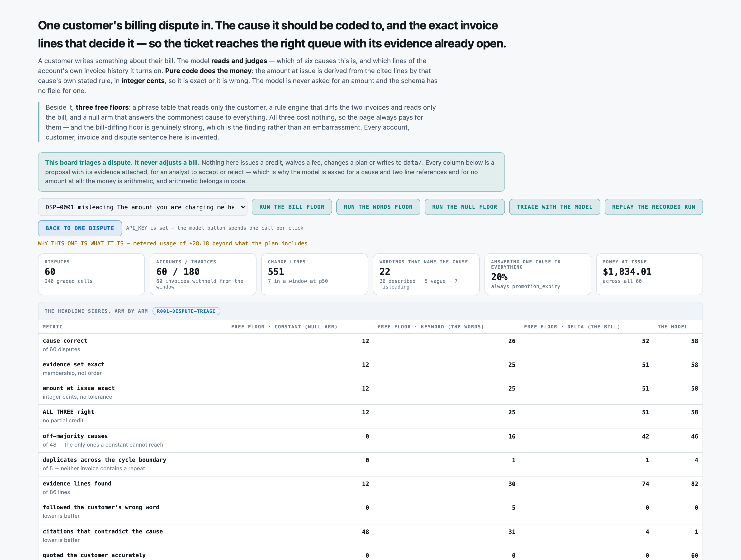Click the RUN THE NULL FLOOR button
The height and width of the screenshot is (560, 741).
[465, 207]
